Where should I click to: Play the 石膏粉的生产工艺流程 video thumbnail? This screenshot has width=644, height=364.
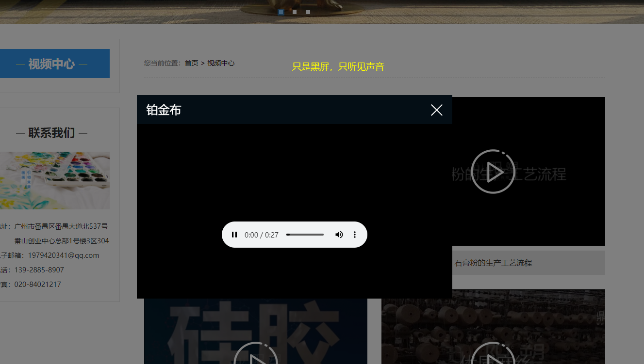point(493,172)
